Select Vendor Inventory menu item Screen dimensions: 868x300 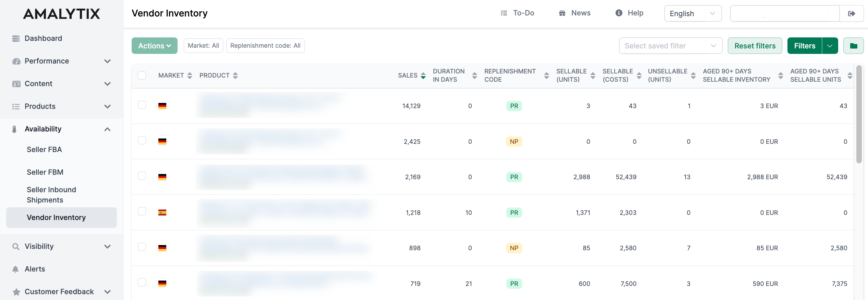61,218
